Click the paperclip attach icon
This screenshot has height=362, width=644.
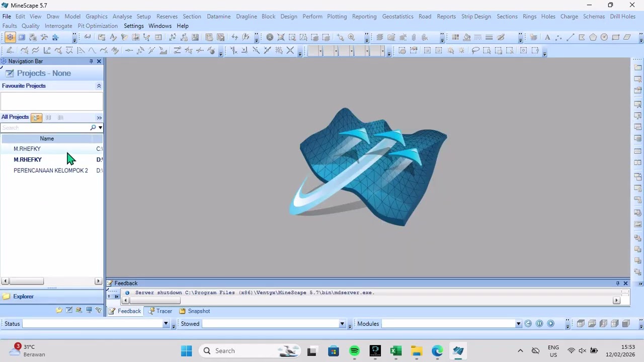414,37
